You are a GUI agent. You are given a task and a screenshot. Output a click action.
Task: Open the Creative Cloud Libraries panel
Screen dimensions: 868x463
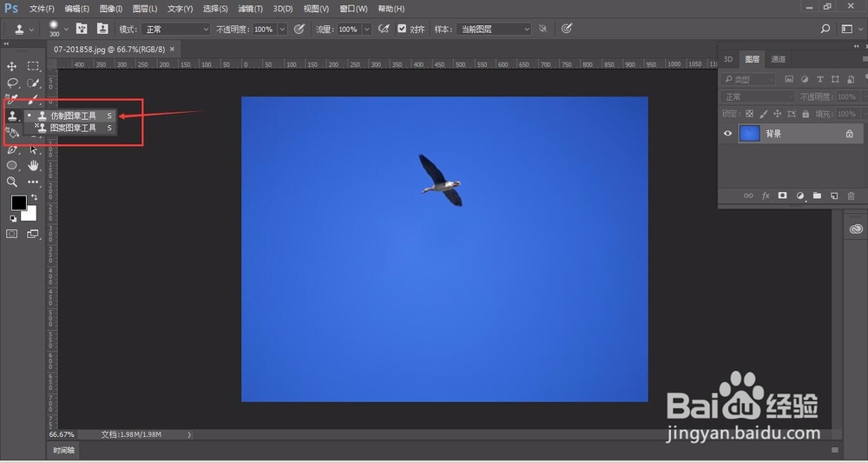pyautogui.click(x=856, y=228)
